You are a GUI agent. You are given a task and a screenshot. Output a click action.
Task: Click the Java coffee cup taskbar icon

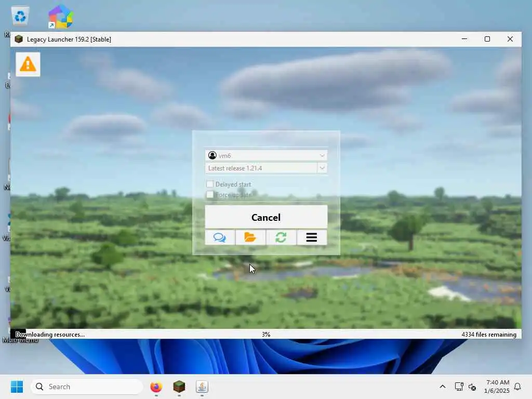point(202,387)
